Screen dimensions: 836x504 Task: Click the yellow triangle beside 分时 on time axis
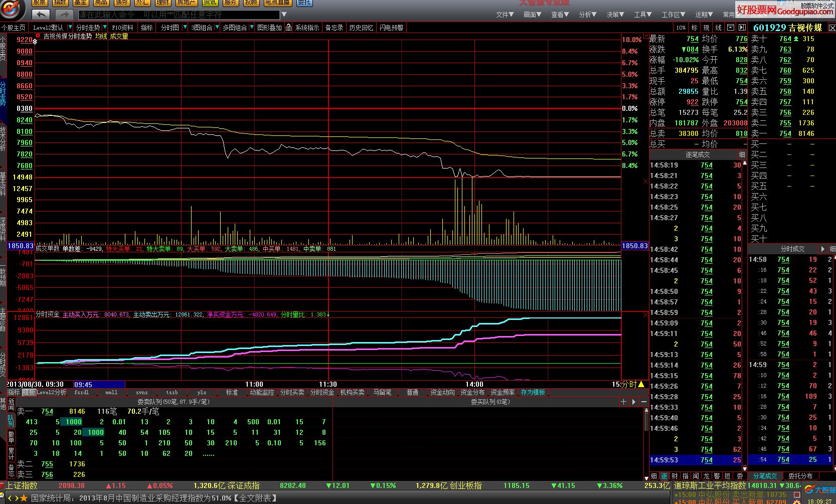[640, 384]
